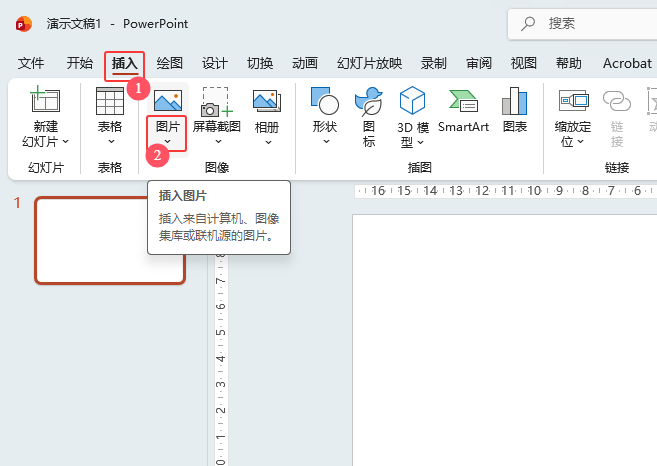The width and height of the screenshot is (657, 466).
Task: Open the New Slide layout dropdown
Action: point(65,142)
